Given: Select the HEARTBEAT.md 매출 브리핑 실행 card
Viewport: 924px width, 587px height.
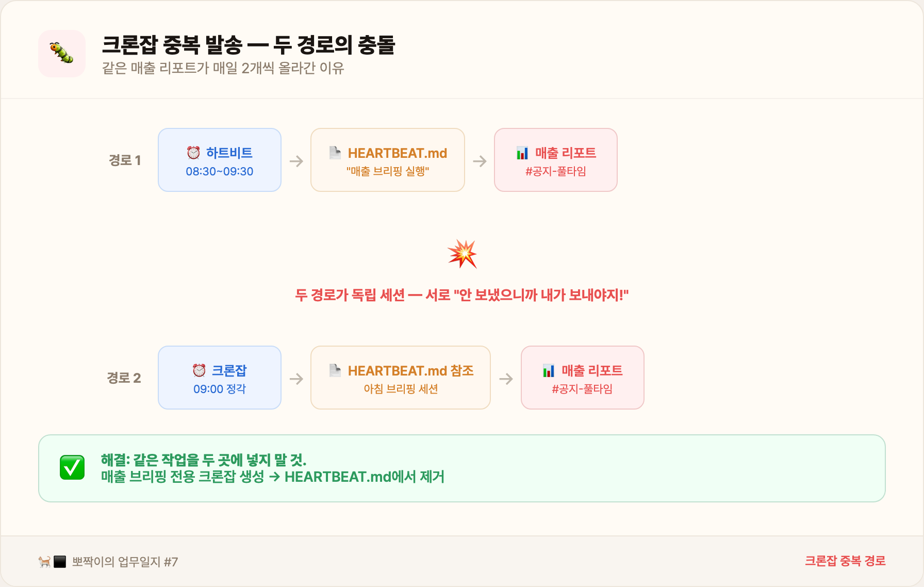Looking at the screenshot, I should click(387, 160).
